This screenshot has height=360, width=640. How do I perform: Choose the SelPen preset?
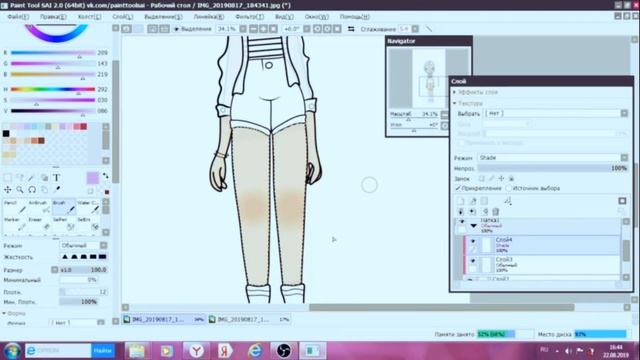pos(64,224)
